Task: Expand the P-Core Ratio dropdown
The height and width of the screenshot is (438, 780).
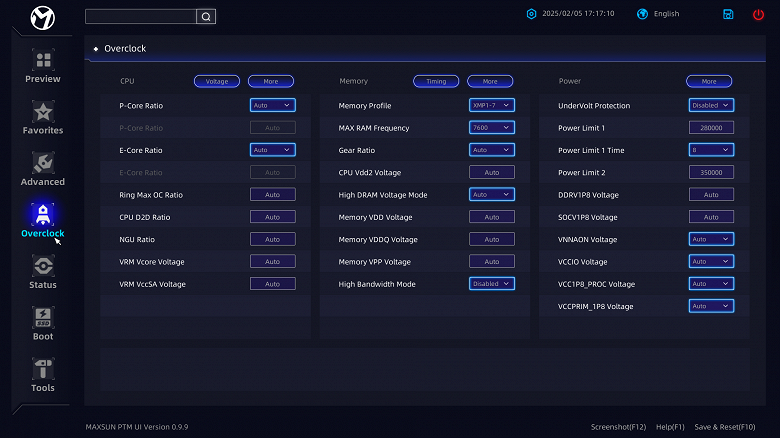Action: (x=272, y=105)
